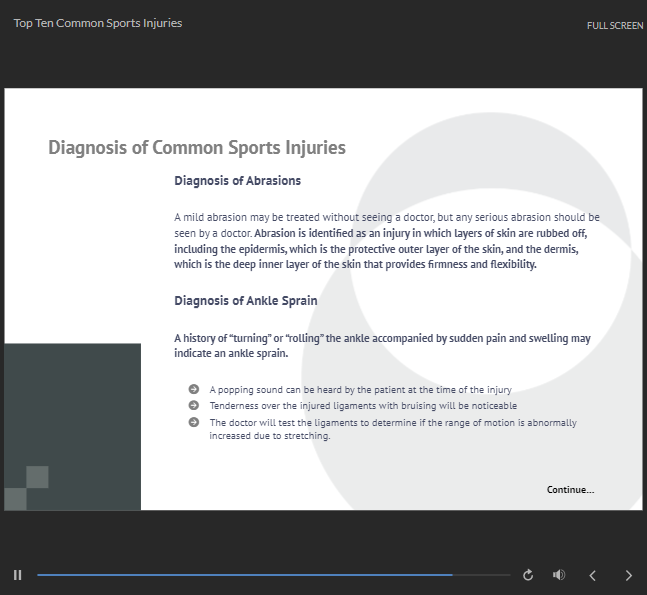Click the bold abrasion definition text
This screenshot has height=595, width=647.
click(380, 249)
